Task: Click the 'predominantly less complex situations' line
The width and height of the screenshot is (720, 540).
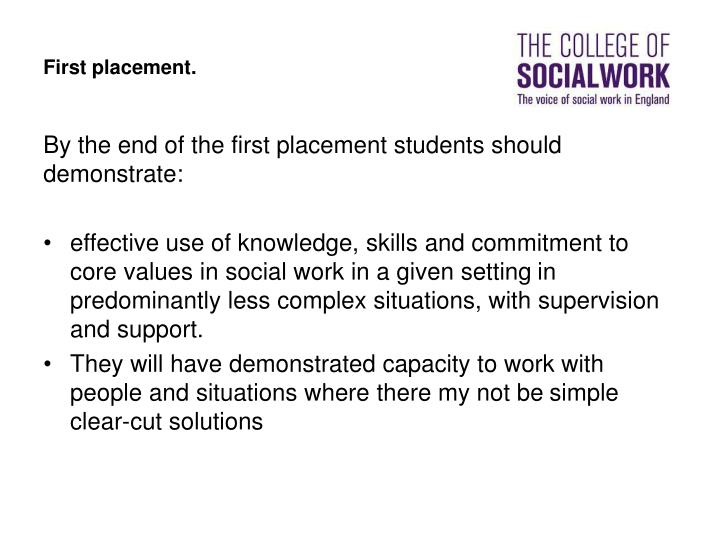Action: click(365, 301)
